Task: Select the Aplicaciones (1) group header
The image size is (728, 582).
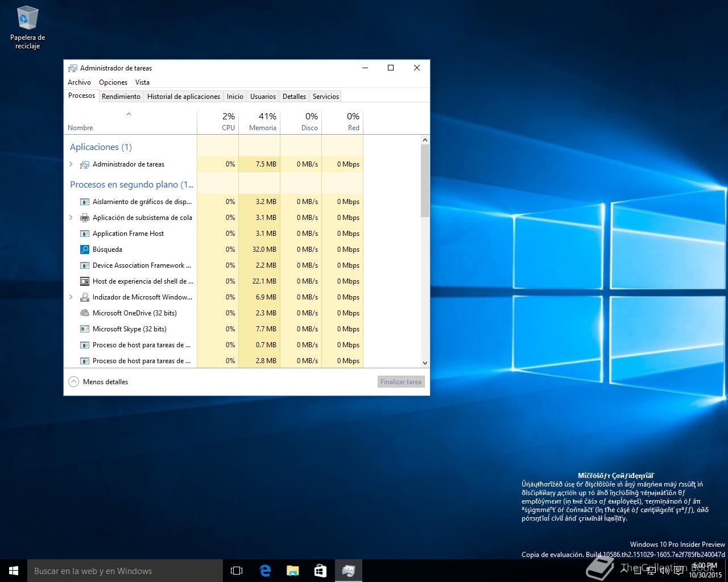Action: 101,147
